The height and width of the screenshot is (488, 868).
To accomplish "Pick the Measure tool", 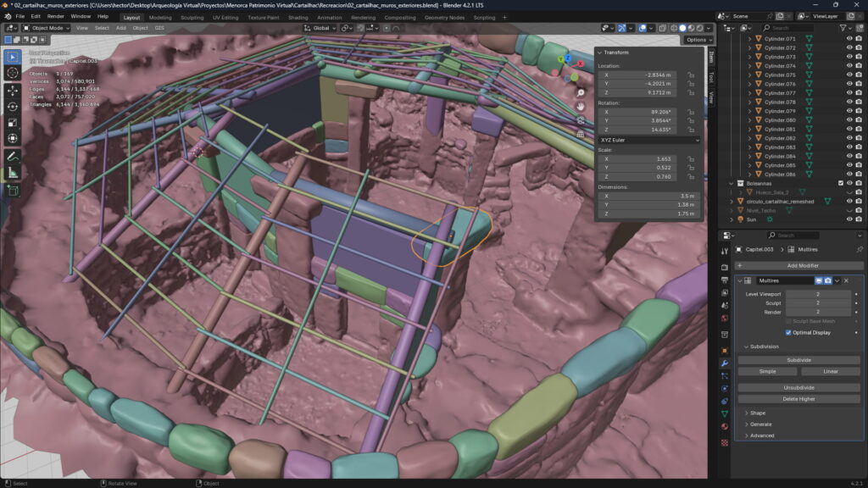I will [x=13, y=173].
